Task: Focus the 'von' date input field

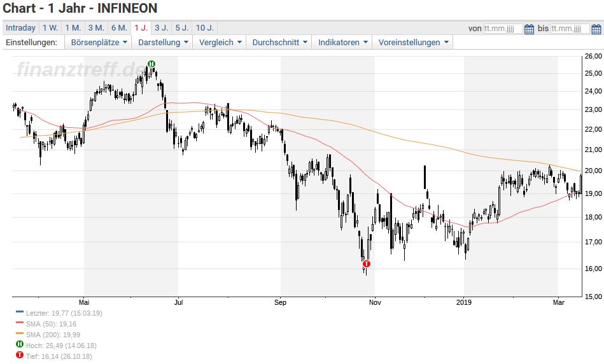Action: click(x=503, y=29)
